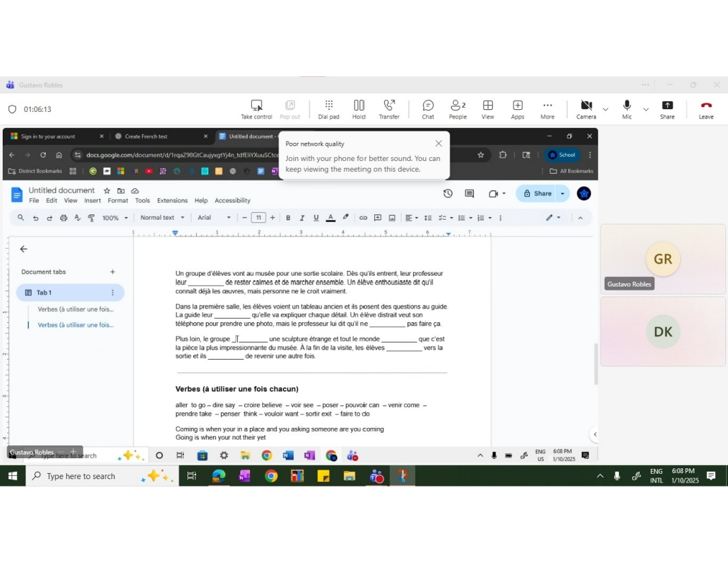This screenshot has height=562, width=728.
Task: Open the Teams Chat panel
Action: [428, 110]
